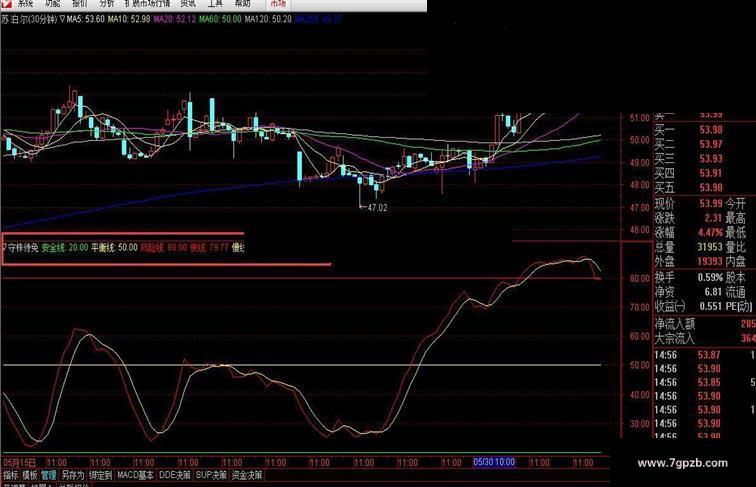The height and width of the screenshot is (487, 756).
Task: Click the 47.02 low price marker
Action: [x=377, y=208]
